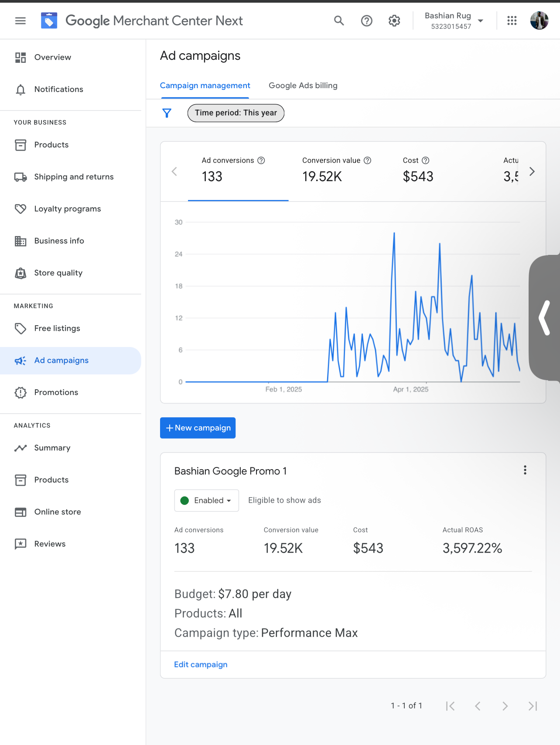Click the Summary trend-line icon
This screenshot has height=745, width=560.
pyautogui.click(x=20, y=448)
